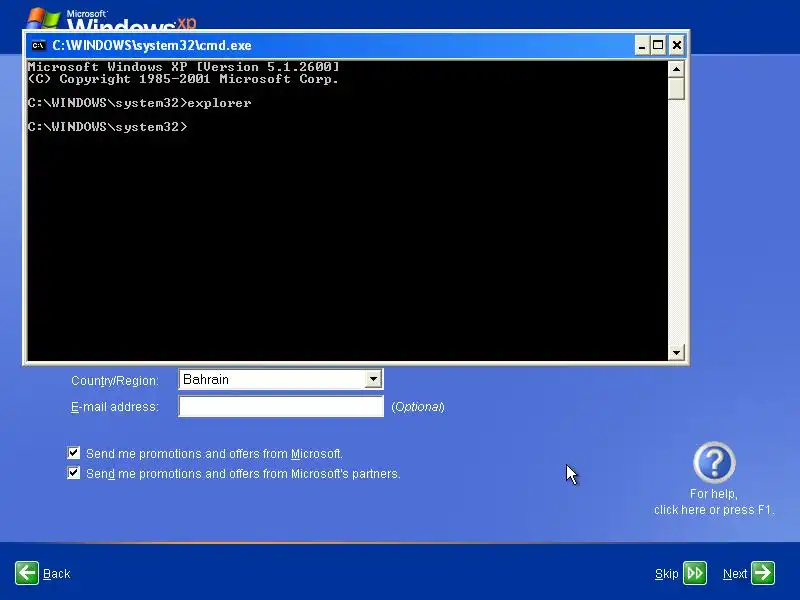The height and width of the screenshot is (600, 800).
Task: Click the green Next arrow icon
Action: 763,573
